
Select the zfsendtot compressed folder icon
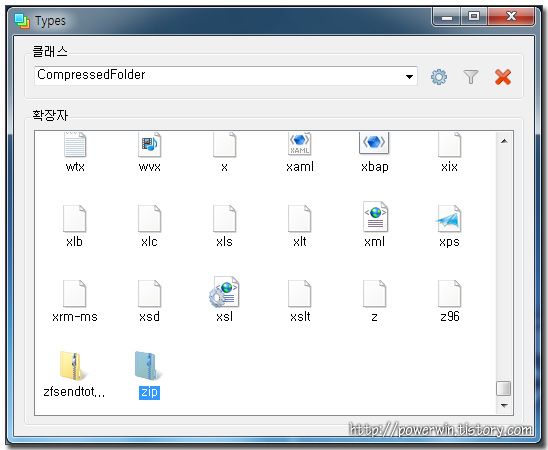click(73, 365)
